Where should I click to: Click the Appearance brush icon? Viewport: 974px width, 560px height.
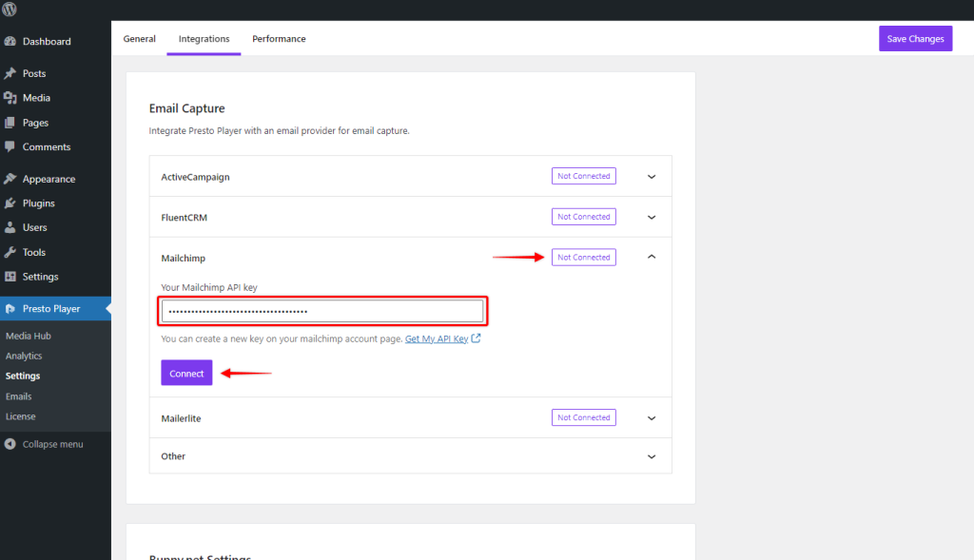point(13,178)
